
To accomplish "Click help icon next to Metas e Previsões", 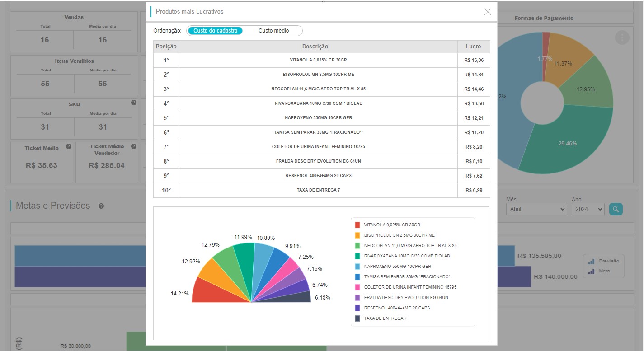I will tap(101, 206).
